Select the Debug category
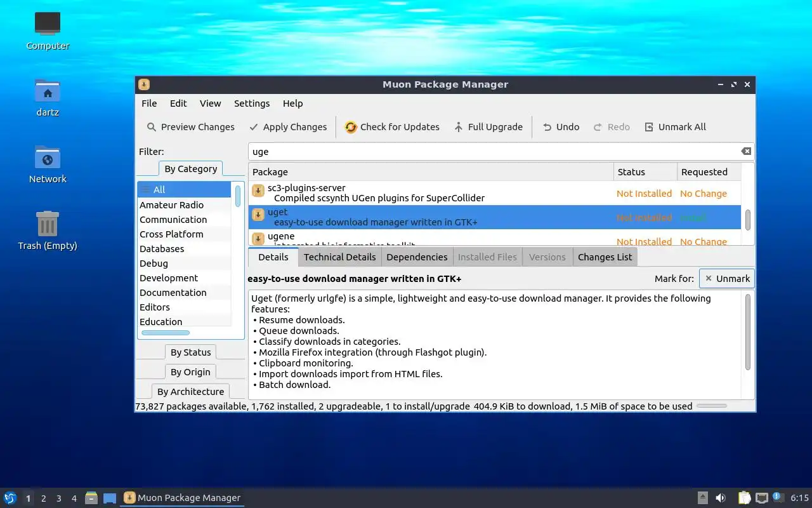Image resolution: width=812 pixels, height=508 pixels. pos(184,264)
